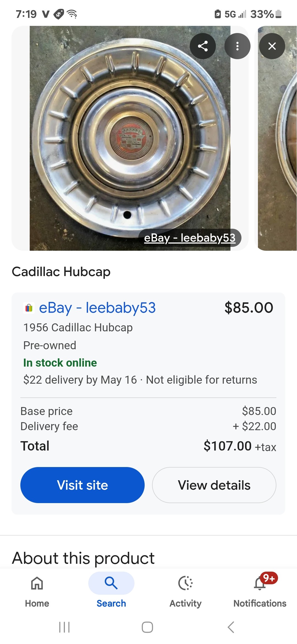Open the three-dot more options menu
Viewport: 297px width, 644px height.
237,46
